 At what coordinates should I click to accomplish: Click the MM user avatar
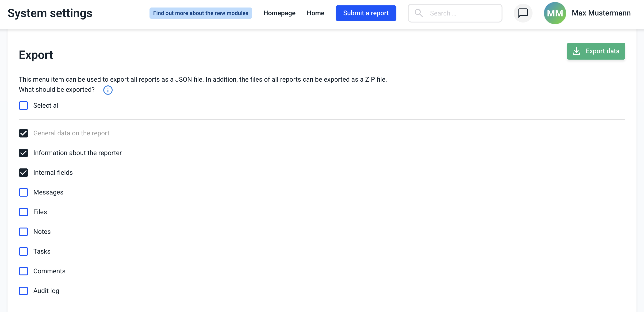555,13
